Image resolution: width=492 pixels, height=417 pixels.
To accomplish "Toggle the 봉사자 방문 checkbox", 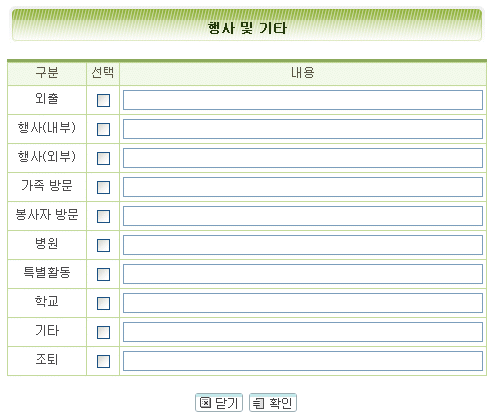I will point(103,216).
